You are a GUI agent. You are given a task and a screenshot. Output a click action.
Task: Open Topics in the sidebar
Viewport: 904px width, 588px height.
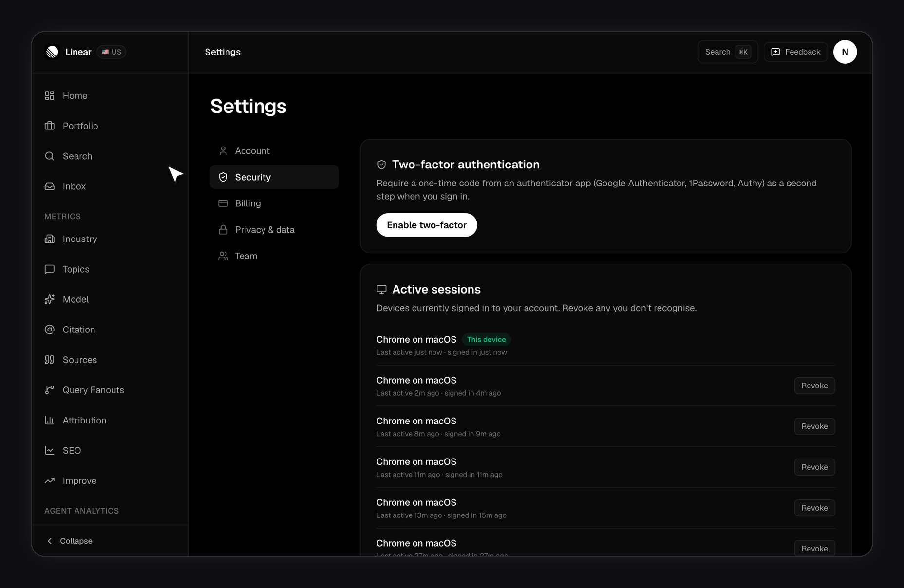[110, 269]
